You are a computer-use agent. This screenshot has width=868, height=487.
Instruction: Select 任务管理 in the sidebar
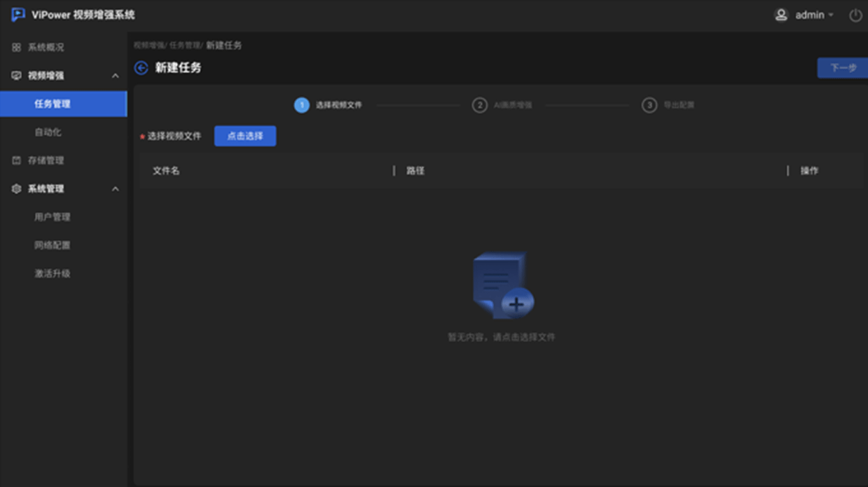53,104
